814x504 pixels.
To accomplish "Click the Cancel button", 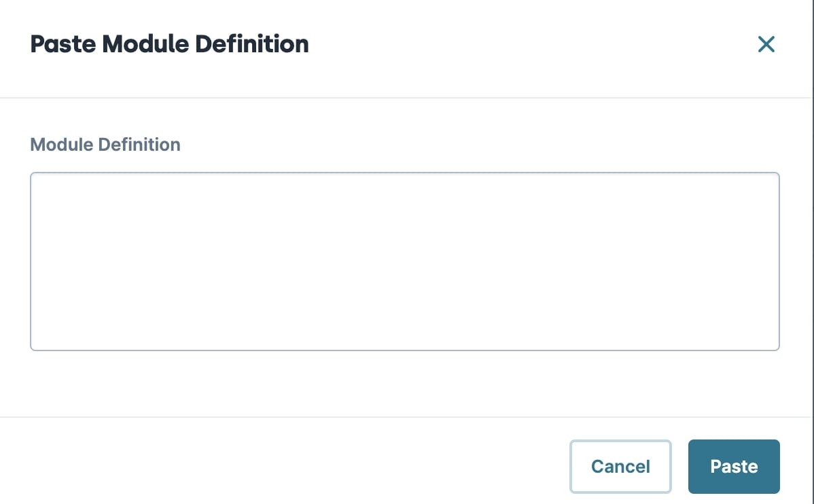I will [620, 466].
